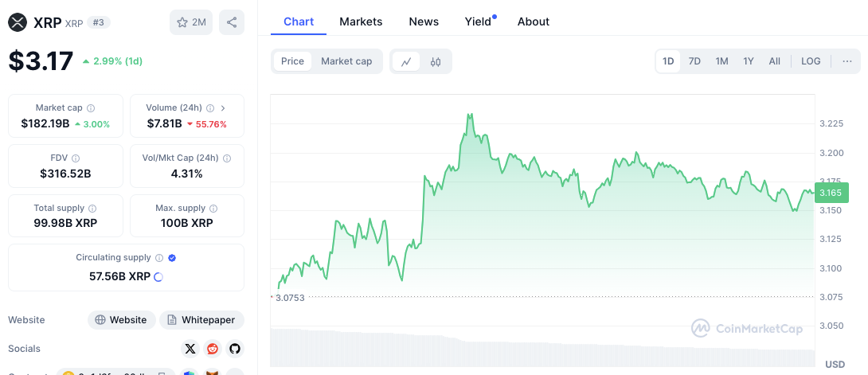
Task: Click max supply 100B XRP
Action: (x=186, y=224)
